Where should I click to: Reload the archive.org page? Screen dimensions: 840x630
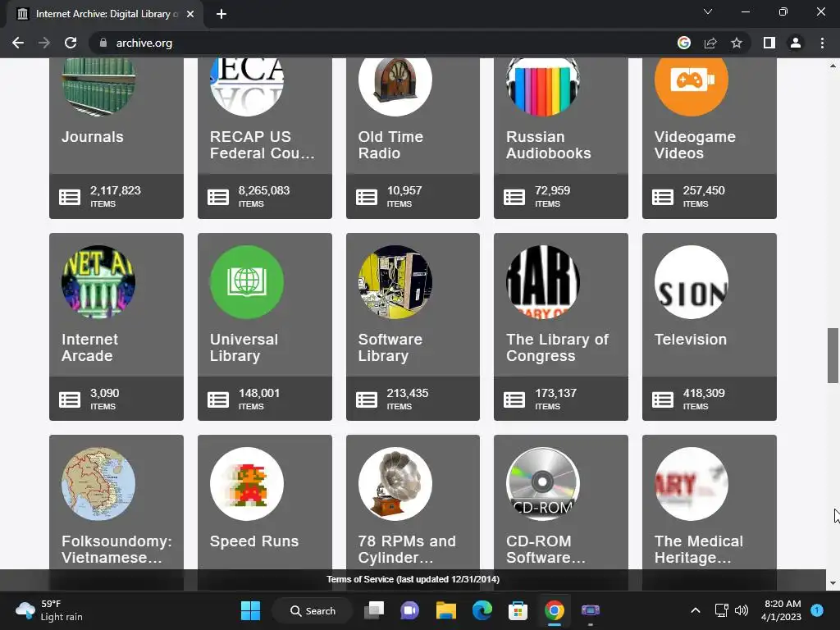71,43
